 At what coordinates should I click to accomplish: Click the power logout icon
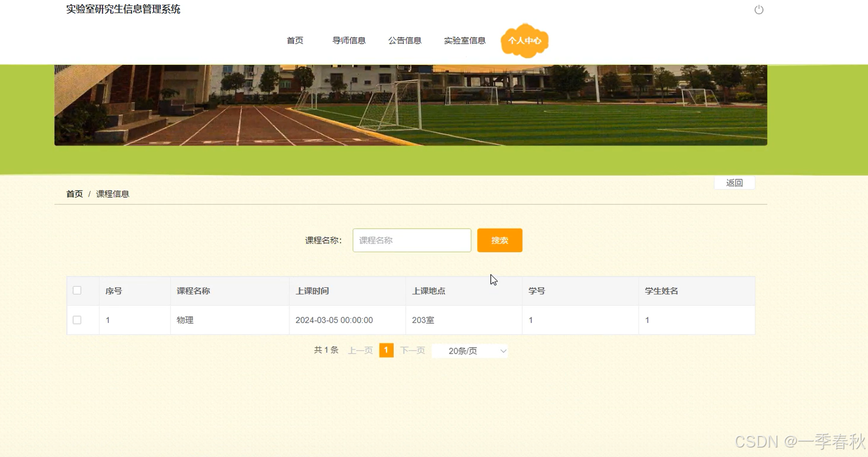tap(758, 9)
